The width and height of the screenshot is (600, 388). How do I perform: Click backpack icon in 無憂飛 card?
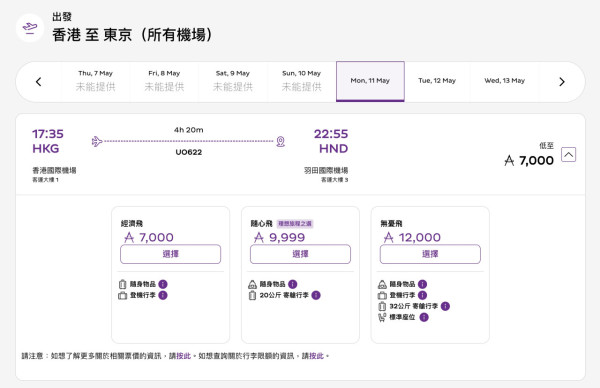382,284
